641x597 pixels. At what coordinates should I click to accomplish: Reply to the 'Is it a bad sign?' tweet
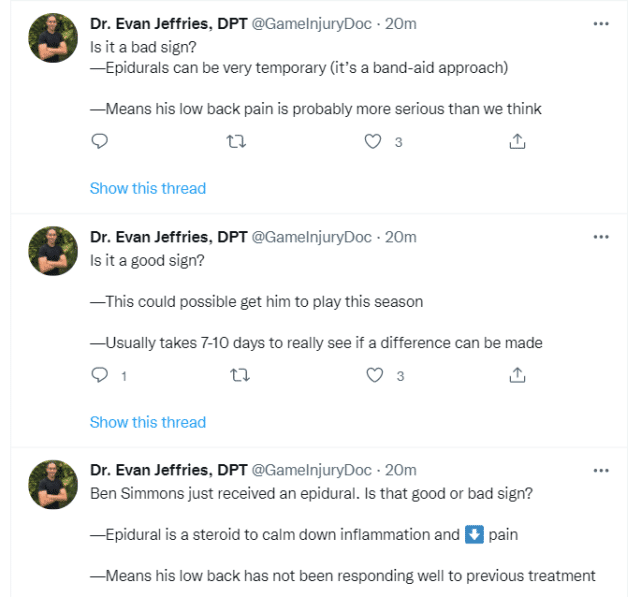(x=99, y=142)
